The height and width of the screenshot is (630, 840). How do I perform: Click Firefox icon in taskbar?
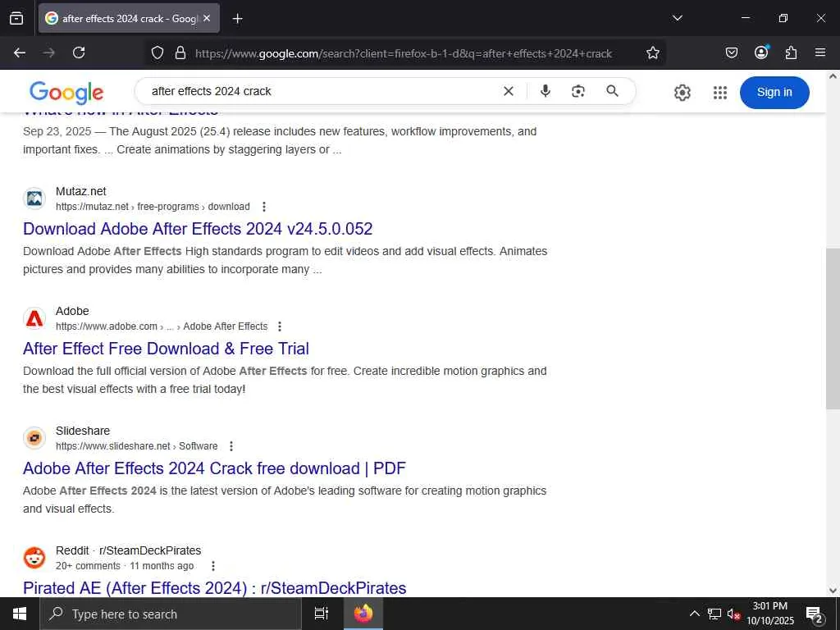pyautogui.click(x=363, y=614)
